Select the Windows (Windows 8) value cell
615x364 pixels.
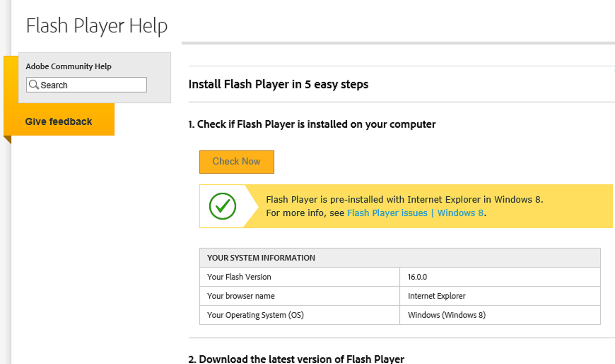pyautogui.click(x=447, y=315)
